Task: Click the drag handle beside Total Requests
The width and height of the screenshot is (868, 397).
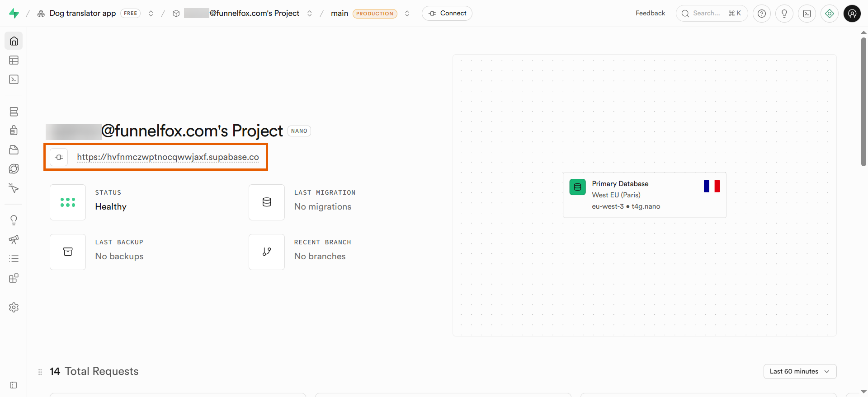Action: tap(40, 372)
